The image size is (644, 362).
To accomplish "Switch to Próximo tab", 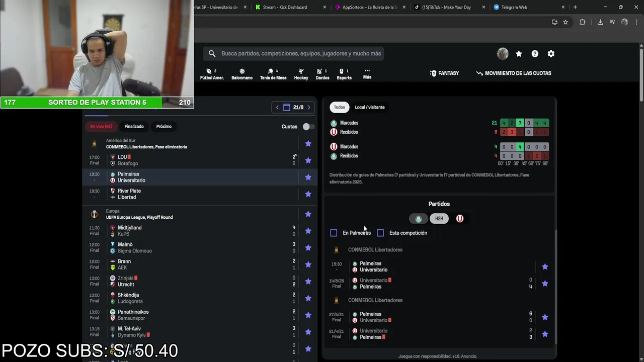I will pyautogui.click(x=164, y=127).
